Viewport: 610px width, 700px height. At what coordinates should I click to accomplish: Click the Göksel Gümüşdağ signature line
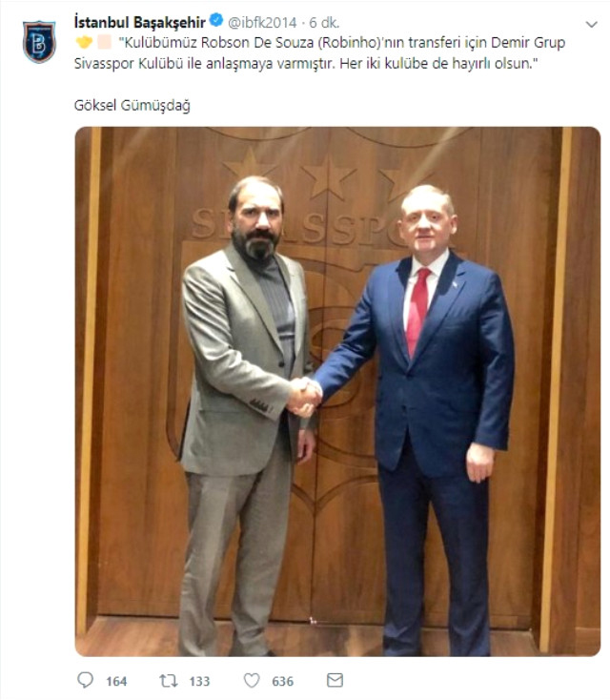[132, 105]
